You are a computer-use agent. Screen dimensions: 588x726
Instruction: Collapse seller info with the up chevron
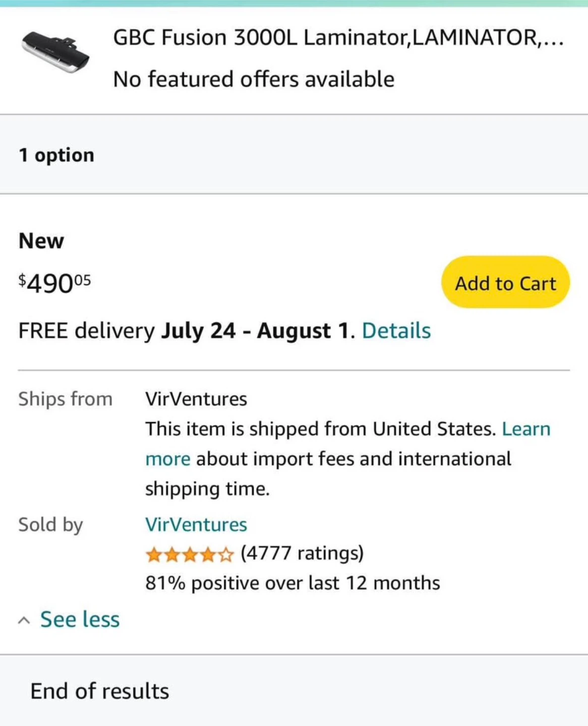point(24,620)
